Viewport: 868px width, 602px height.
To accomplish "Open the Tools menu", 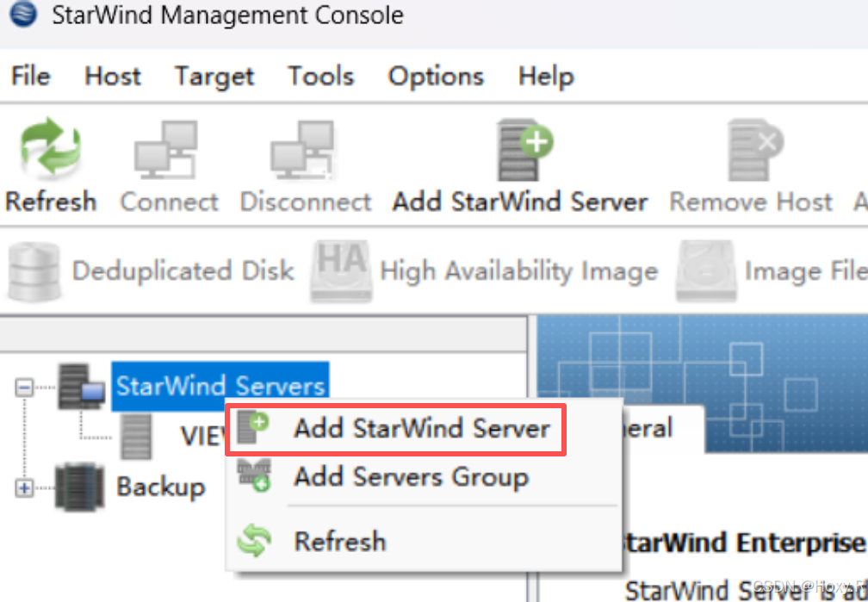I will point(320,76).
